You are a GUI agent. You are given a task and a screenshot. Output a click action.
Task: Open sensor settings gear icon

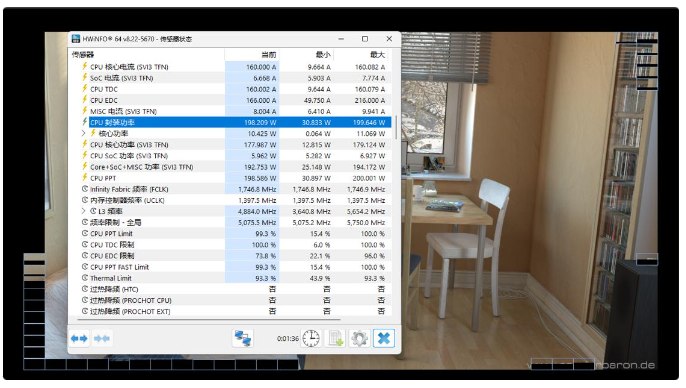[359, 339]
